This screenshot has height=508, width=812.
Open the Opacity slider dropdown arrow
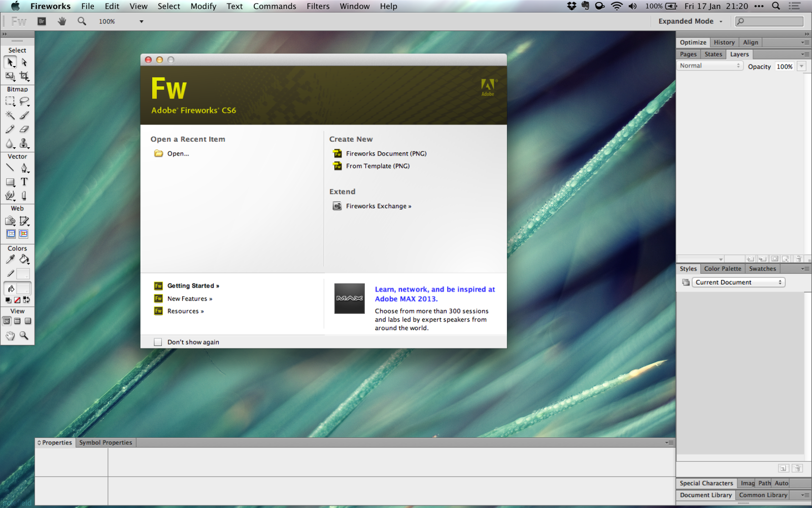pos(802,66)
